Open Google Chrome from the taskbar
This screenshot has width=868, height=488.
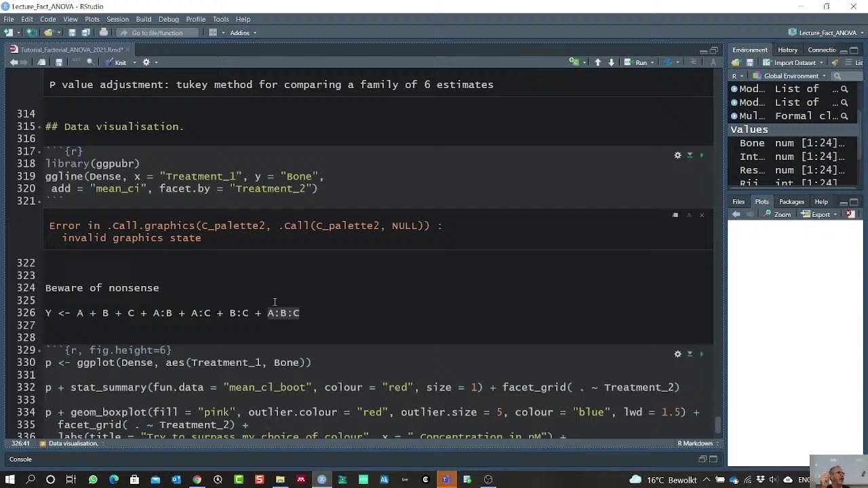[197, 479]
